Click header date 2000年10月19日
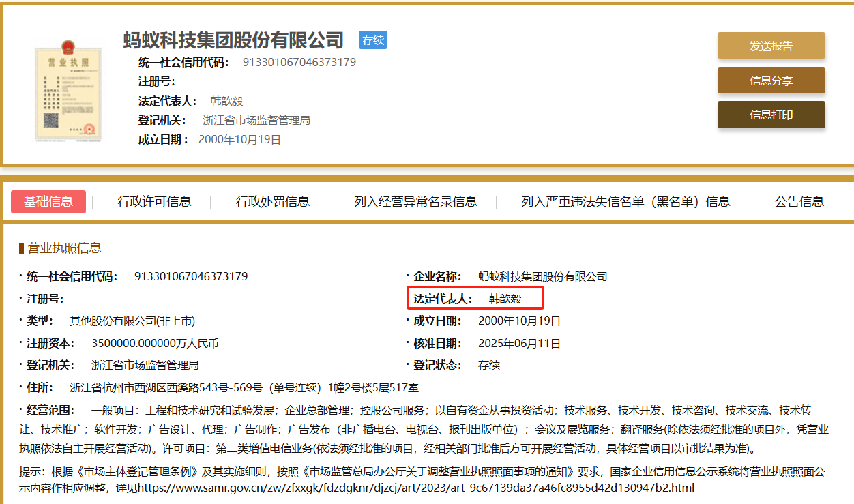The image size is (854, 504). [239, 140]
